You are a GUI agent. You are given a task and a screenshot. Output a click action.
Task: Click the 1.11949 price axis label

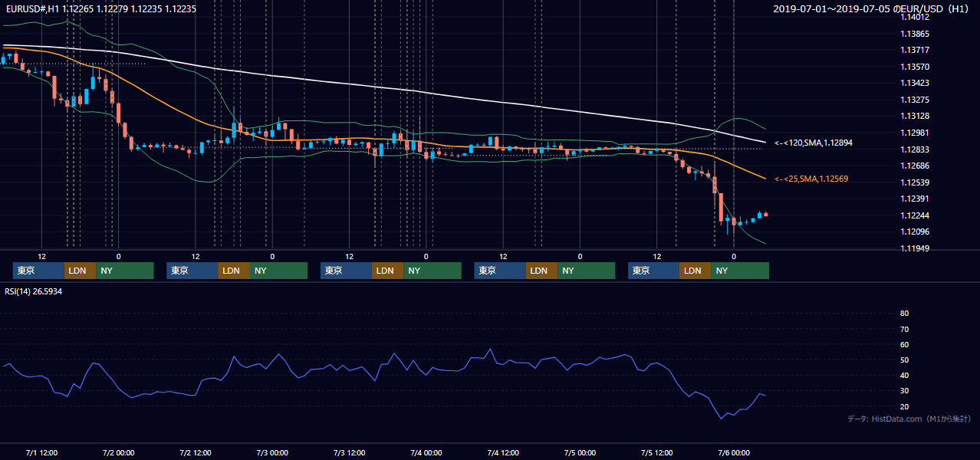[x=915, y=248]
